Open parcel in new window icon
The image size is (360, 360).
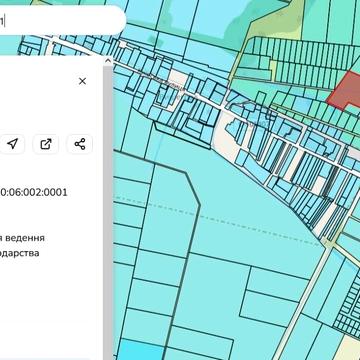46,144
